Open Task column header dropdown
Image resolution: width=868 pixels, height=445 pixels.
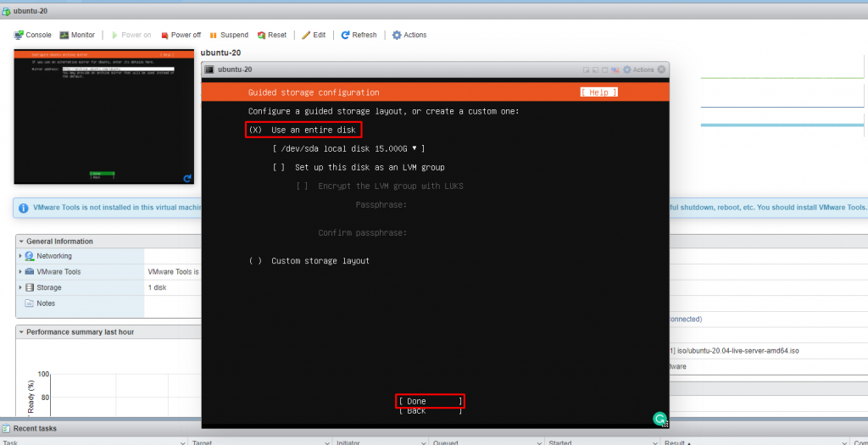(183, 442)
